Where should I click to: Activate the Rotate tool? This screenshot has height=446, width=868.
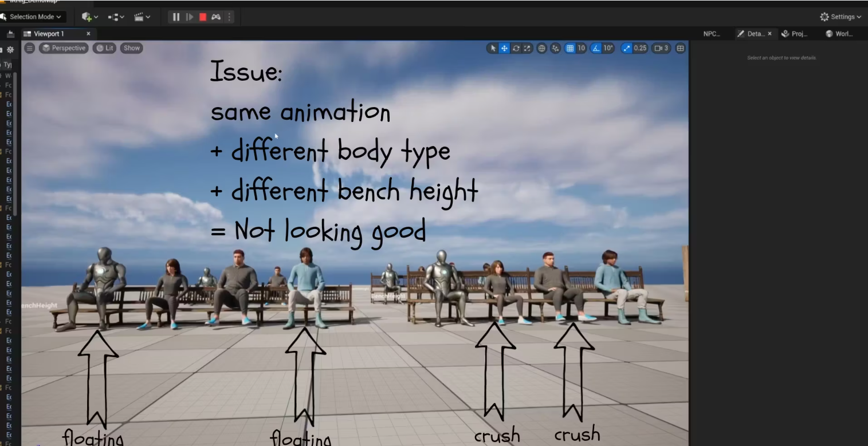516,48
